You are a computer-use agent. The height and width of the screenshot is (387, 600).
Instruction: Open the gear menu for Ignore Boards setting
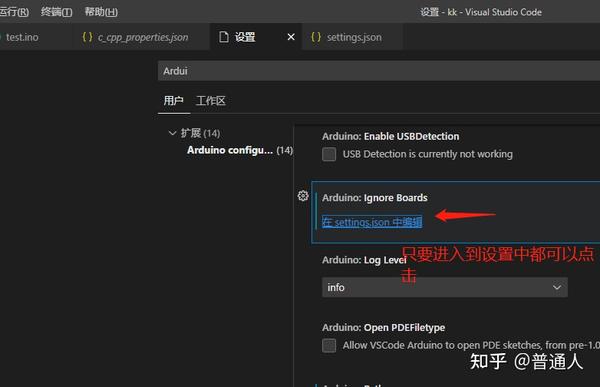(303, 196)
